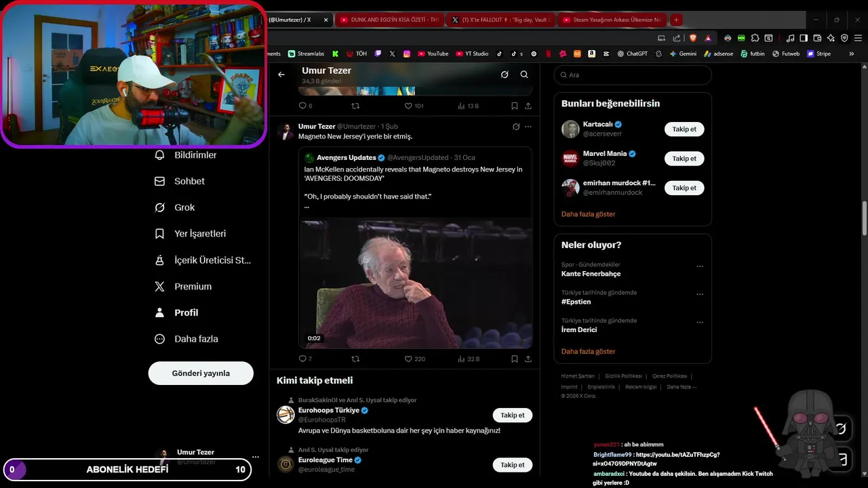Open Streamlabs bookmark
Screen dimensions: 868x488
coord(307,54)
